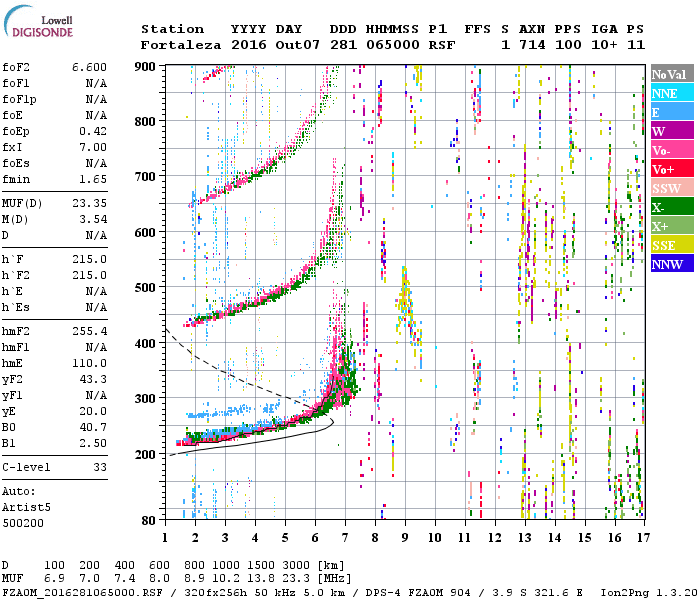Click the hmE value 110.0
Image resolution: width=700 pixels, height=600 pixels.
click(x=89, y=363)
